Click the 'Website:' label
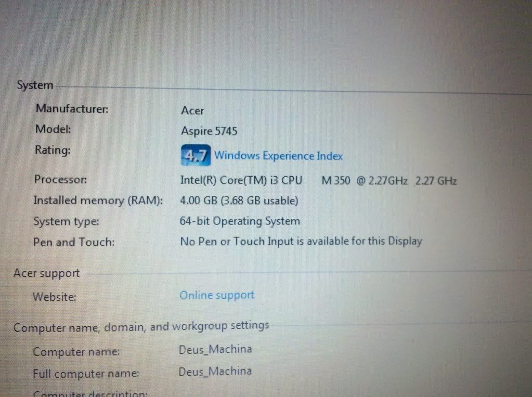The height and width of the screenshot is (397, 532). [x=54, y=297]
